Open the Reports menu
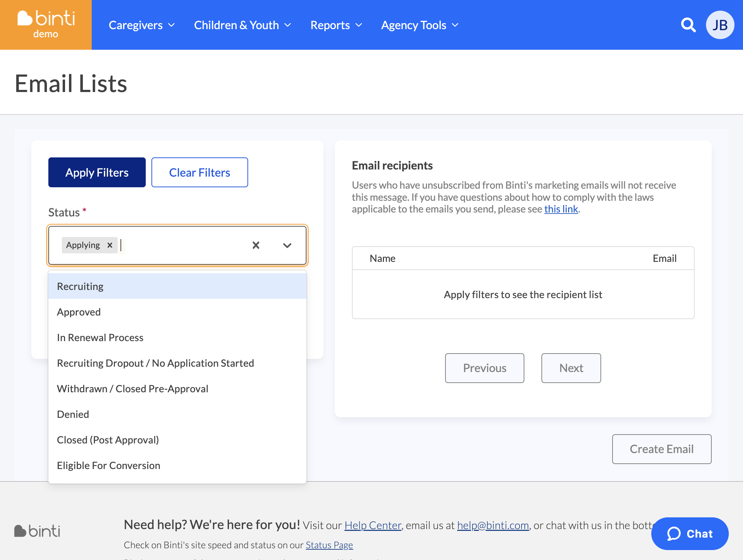This screenshot has height=560, width=743. (x=336, y=25)
